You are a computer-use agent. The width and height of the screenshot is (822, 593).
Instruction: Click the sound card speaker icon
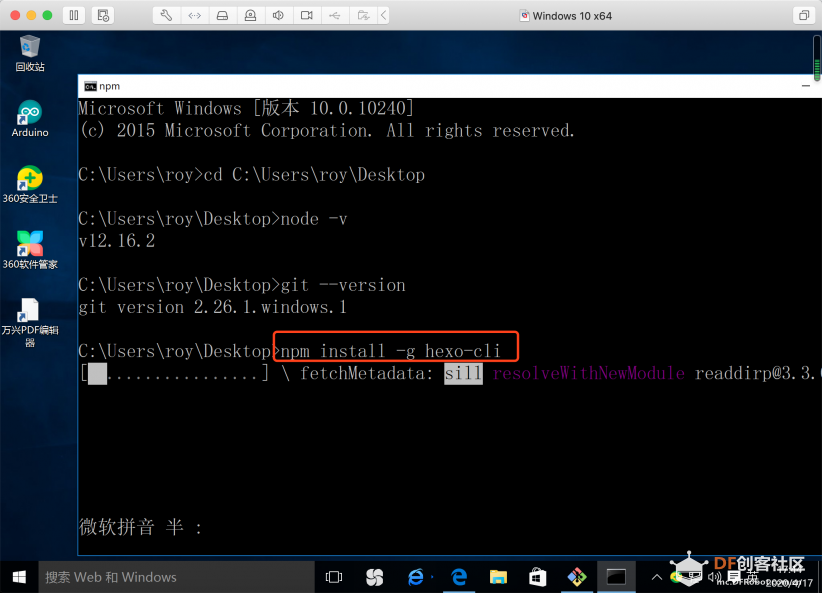pos(278,15)
